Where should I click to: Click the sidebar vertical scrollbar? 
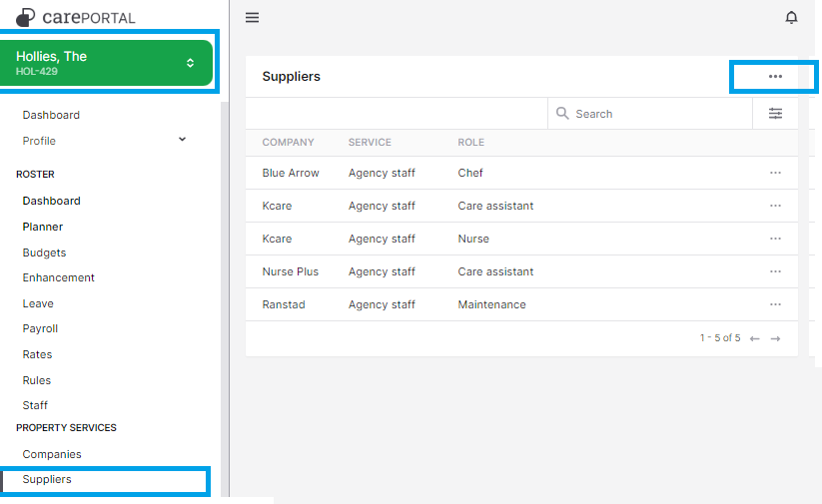225,298
